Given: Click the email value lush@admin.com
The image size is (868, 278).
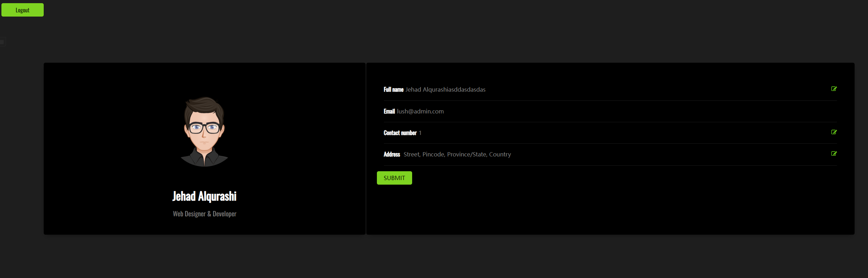Looking at the screenshot, I should click(420, 111).
